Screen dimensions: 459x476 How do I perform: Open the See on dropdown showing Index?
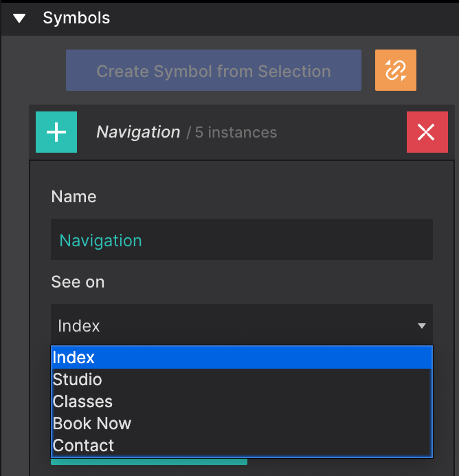(242, 325)
